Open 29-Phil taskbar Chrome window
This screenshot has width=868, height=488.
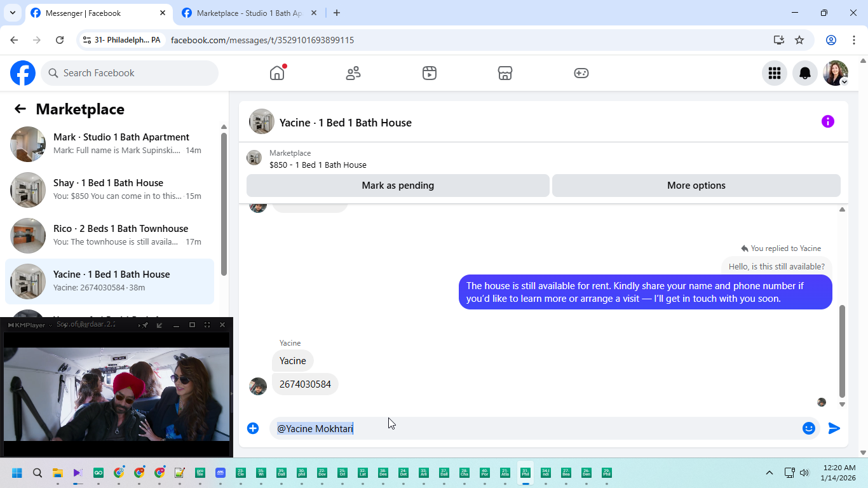coord(607,473)
